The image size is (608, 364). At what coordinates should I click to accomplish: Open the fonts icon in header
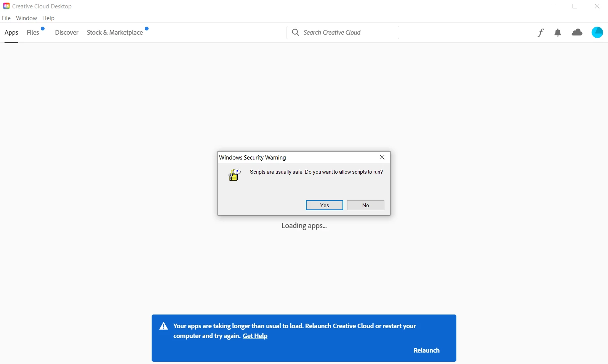pos(541,33)
